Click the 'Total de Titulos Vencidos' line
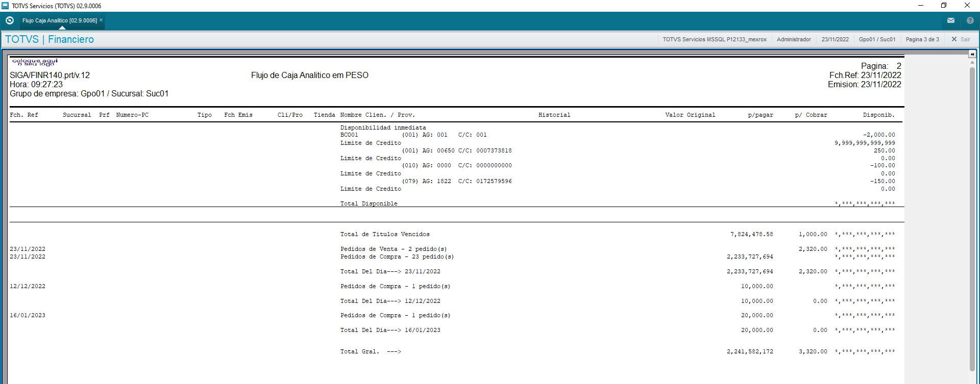Image resolution: width=980 pixels, height=384 pixels. [385, 234]
